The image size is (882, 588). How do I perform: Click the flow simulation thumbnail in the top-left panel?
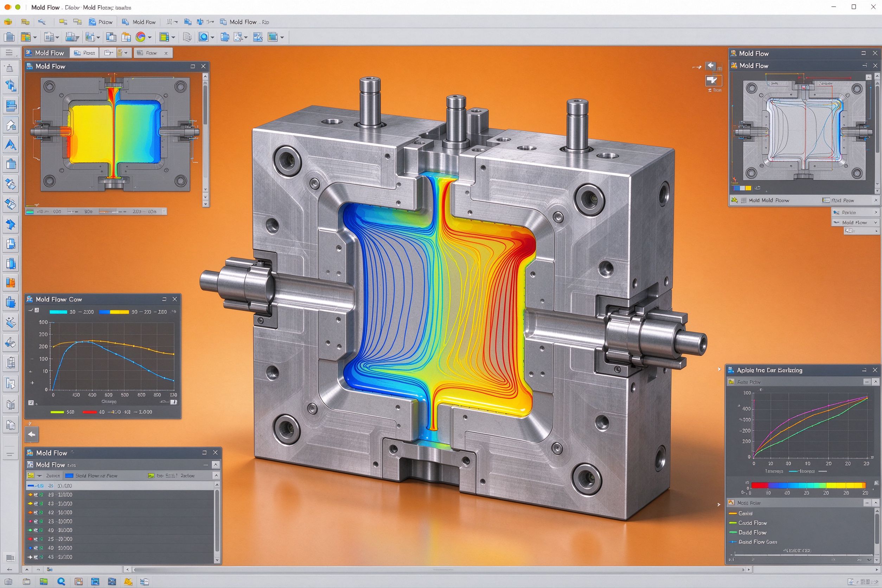click(115, 134)
